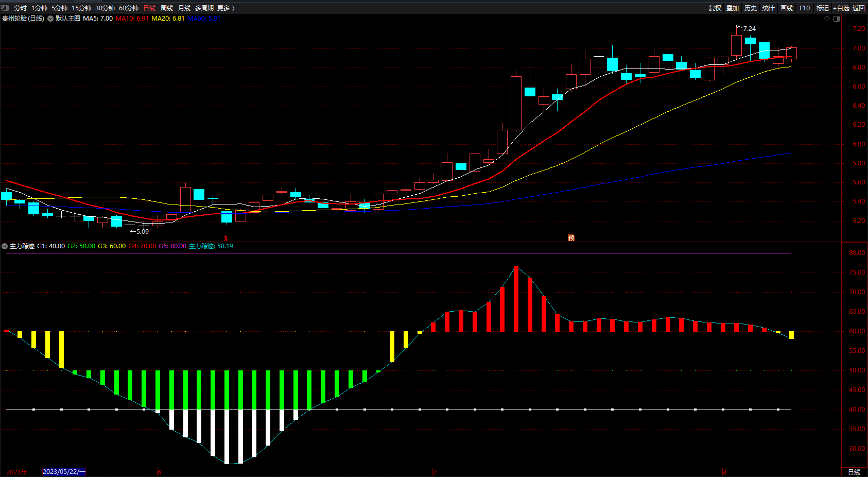Open the 画线 drawing tool
Screen dimensions: 868x477
pos(787,8)
